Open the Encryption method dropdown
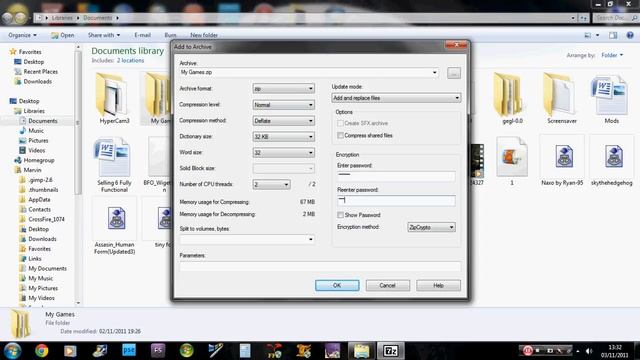 click(x=431, y=227)
